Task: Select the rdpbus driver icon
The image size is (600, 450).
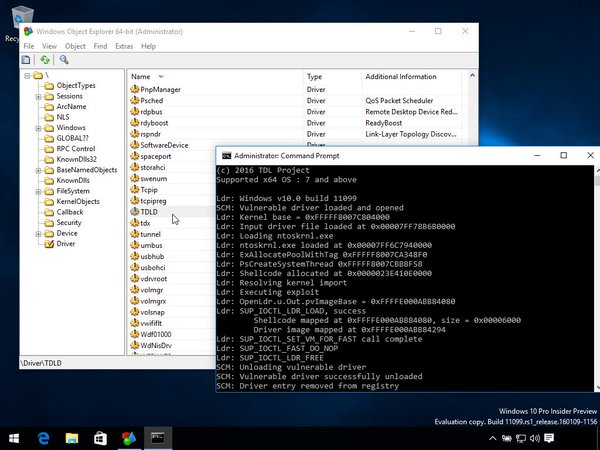Action: (x=134, y=111)
